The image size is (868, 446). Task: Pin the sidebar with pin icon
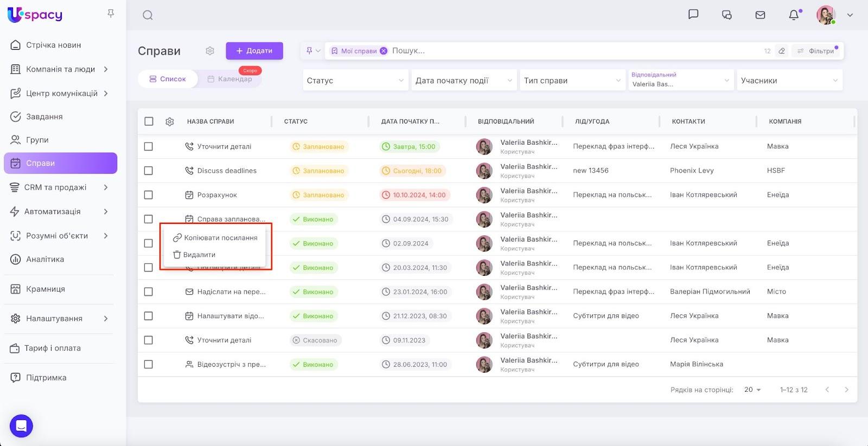tap(111, 14)
